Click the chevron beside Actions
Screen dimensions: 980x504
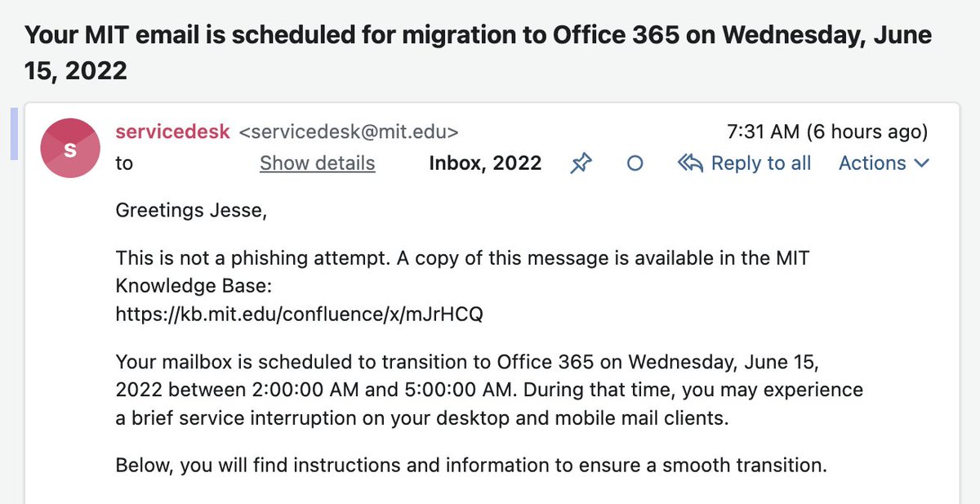click(922, 164)
